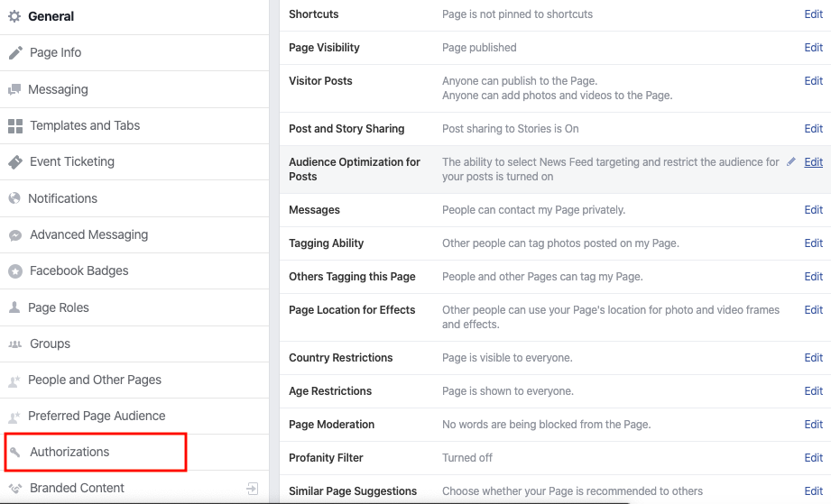Edit the Visitor Posts setting
The image size is (831, 504).
click(813, 81)
